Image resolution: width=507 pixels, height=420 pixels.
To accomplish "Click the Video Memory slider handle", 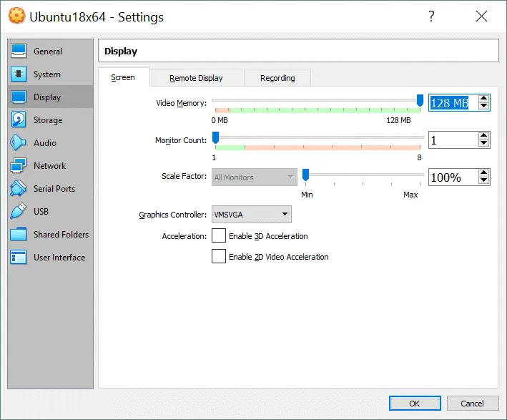I will (x=420, y=100).
